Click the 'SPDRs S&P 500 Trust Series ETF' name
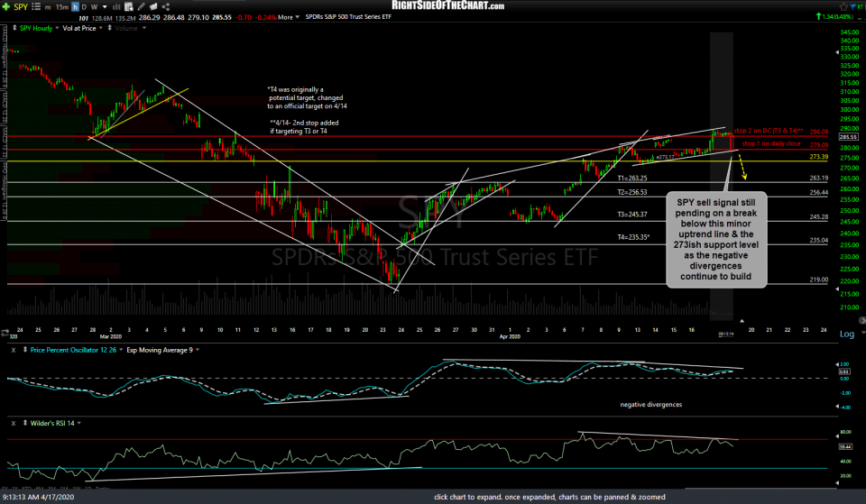The height and width of the screenshot is (504, 866). click(348, 17)
